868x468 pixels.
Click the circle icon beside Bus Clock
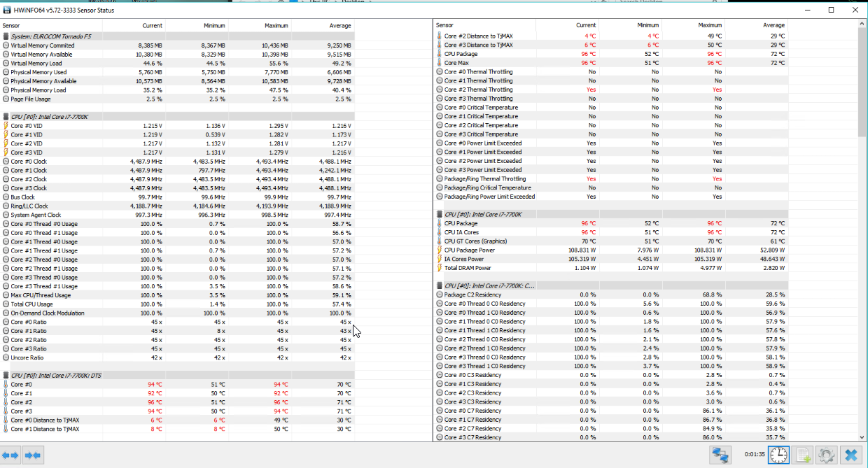[x=6, y=197]
